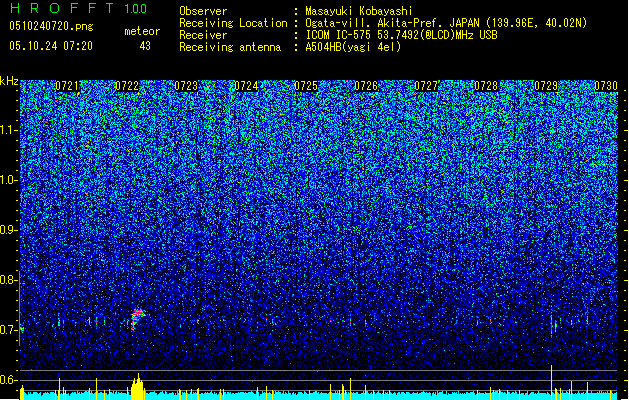Click the 0728 time marker
The height and width of the screenshot is (400, 629).
[486, 86]
